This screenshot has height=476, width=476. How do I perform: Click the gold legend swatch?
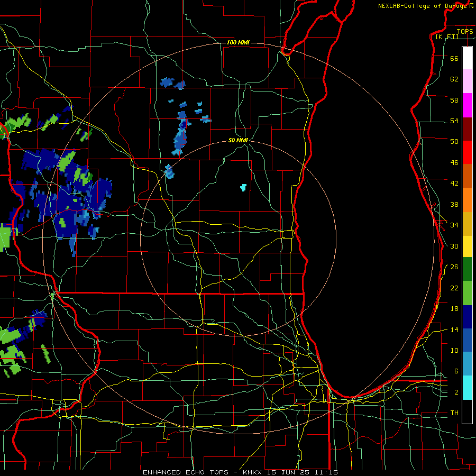pos(467,224)
